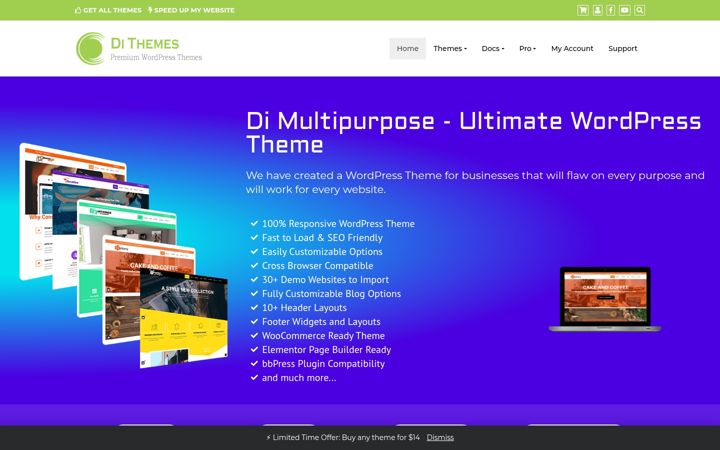Click 'Easily Customizable Options' item
This screenshot has height=450, width=720.
pos(316,252)
